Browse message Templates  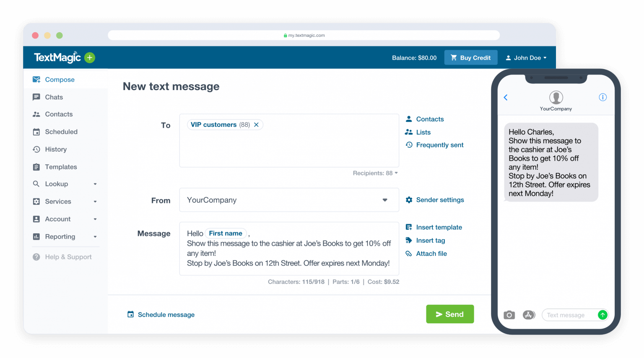point(61,167)
